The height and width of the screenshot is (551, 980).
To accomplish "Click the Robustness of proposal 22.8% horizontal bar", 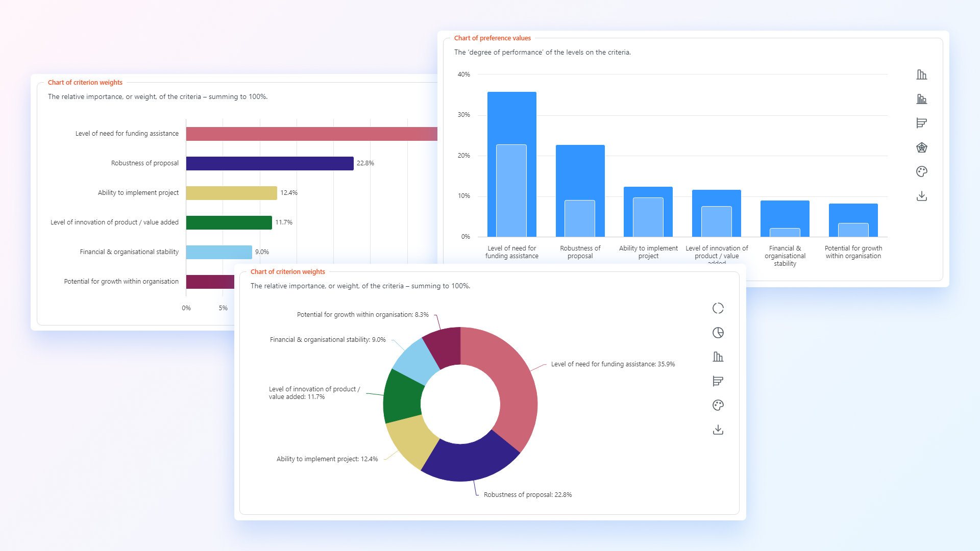I will [269, 163].
